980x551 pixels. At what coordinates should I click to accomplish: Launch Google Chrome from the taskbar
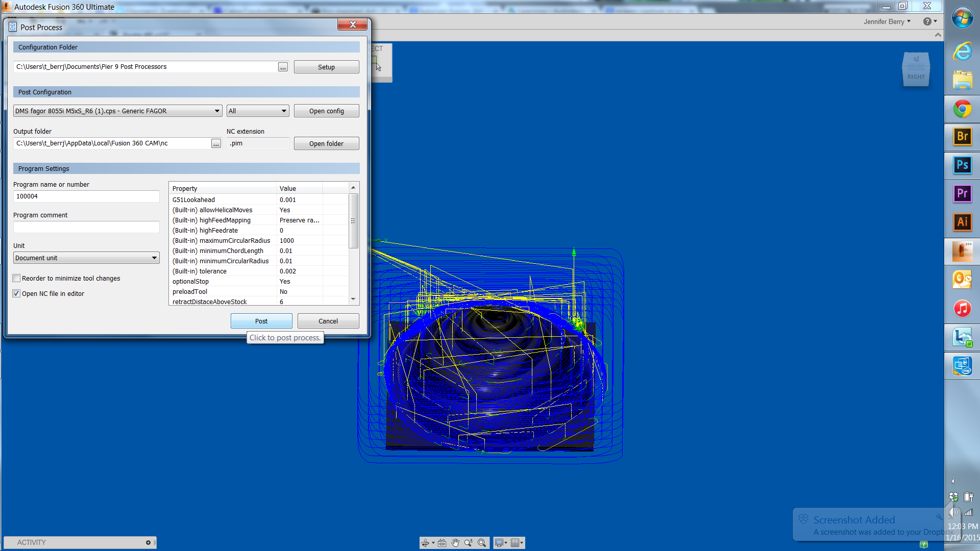pyautogui.click(x=962, y=109)
